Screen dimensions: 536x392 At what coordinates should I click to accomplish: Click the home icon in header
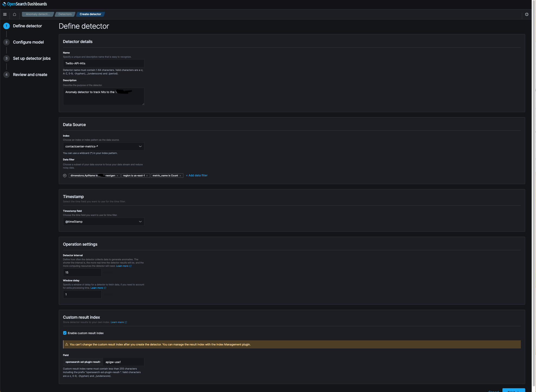click(15, 14)
